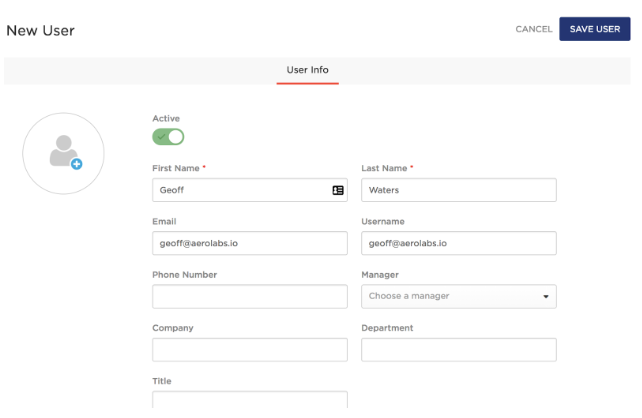The height and width of the screenshot is (418, 642).
Task: Click the SAVE USER button
Action: click(595, 29)
